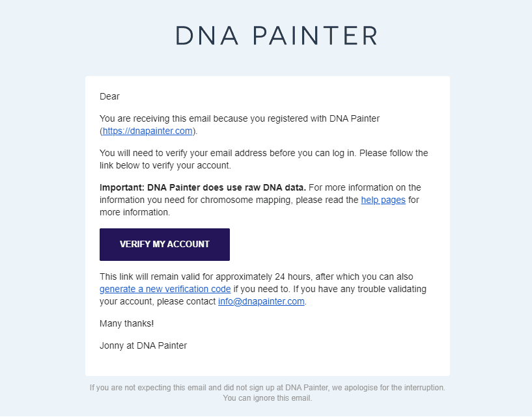Open the https://dnapainter.com link

pos(148,131)
